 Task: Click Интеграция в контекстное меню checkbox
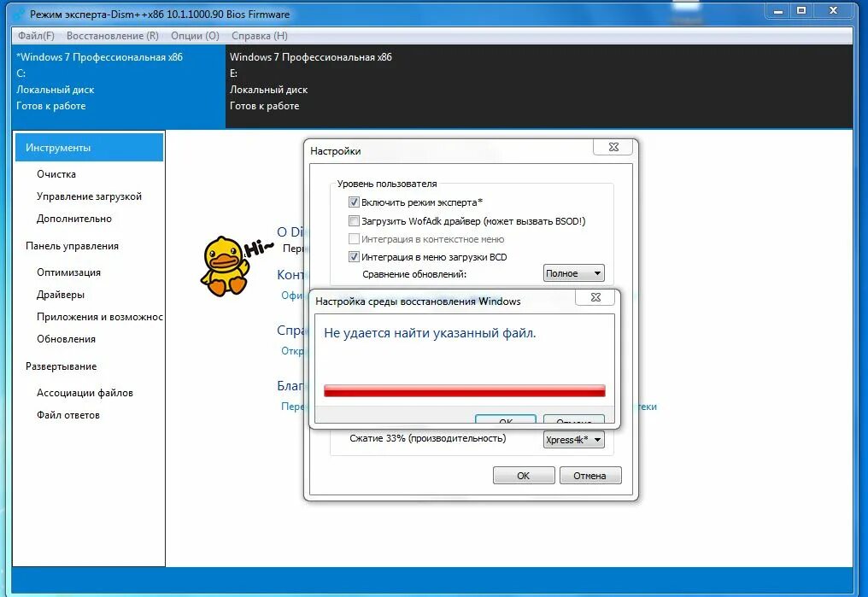pyautogui.click(x=354, y=239)
